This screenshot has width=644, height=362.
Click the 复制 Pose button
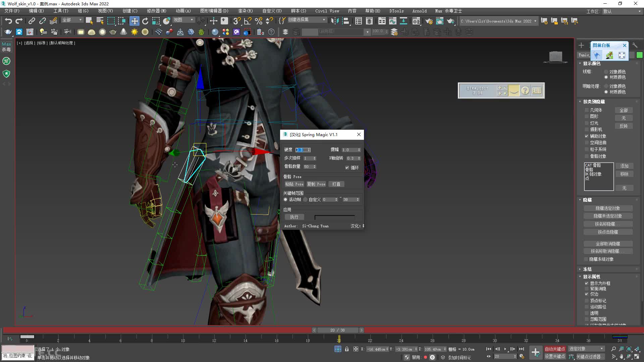click(x=316, y=184)
